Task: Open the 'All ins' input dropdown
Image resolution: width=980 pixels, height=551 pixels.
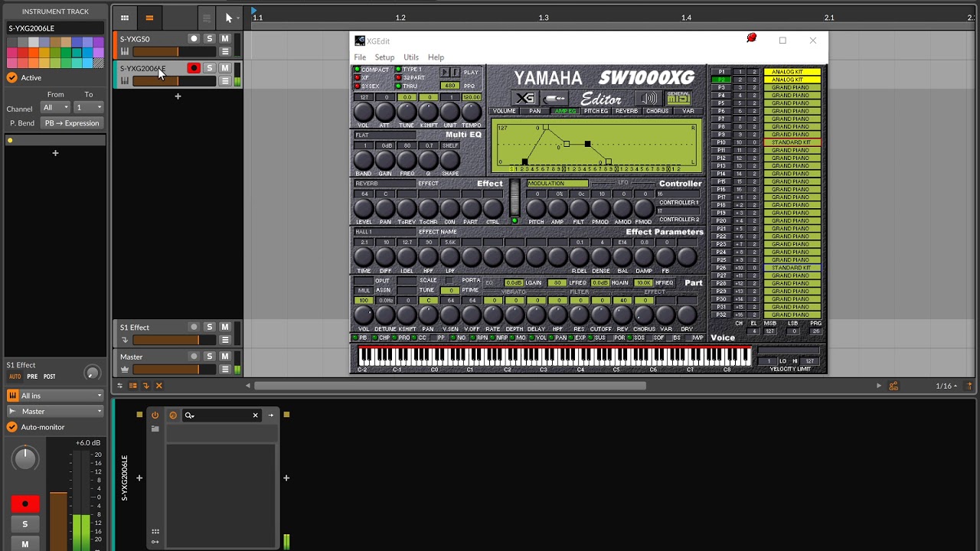Action: tap(55, 396)
